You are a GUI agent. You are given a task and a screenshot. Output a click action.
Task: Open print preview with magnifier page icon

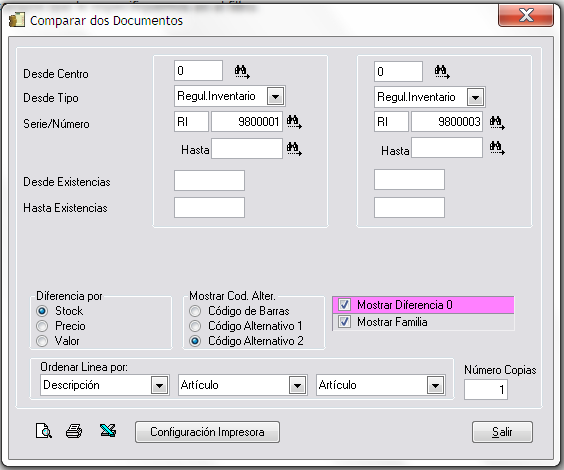tap(44, 431)
